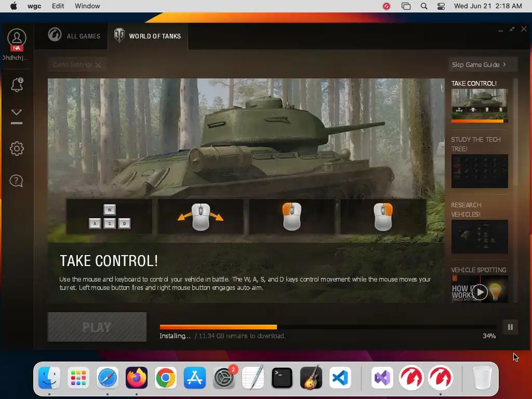
Task: Open the Apple menu
Action: [x=14, y=6]
